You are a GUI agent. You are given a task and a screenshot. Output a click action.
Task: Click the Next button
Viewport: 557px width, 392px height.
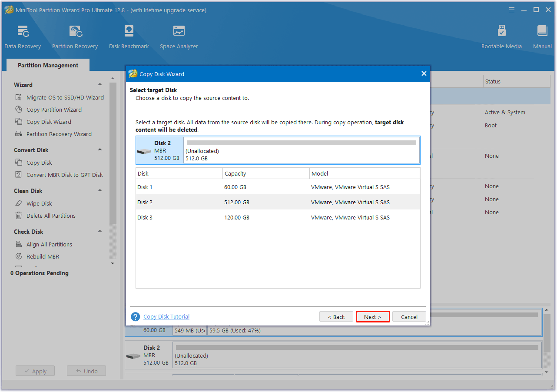tap(373, 317)
